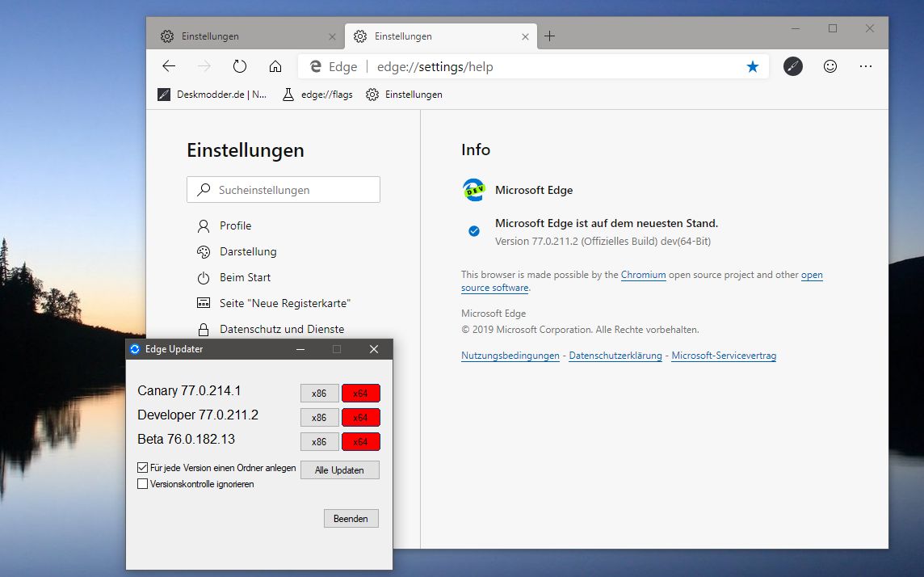Open the three-dot Edge menu
The image size is (924, 577).
(x=865, y=66)
